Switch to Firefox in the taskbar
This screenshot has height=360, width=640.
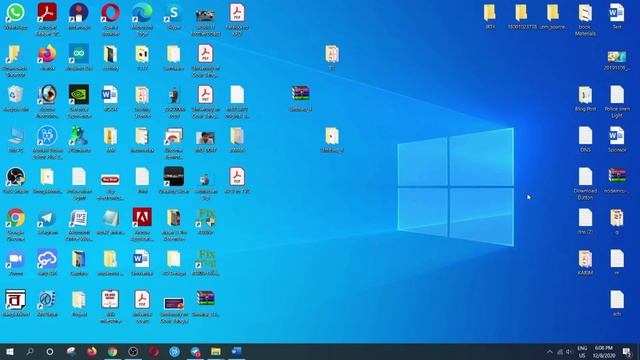coord(91,351)
